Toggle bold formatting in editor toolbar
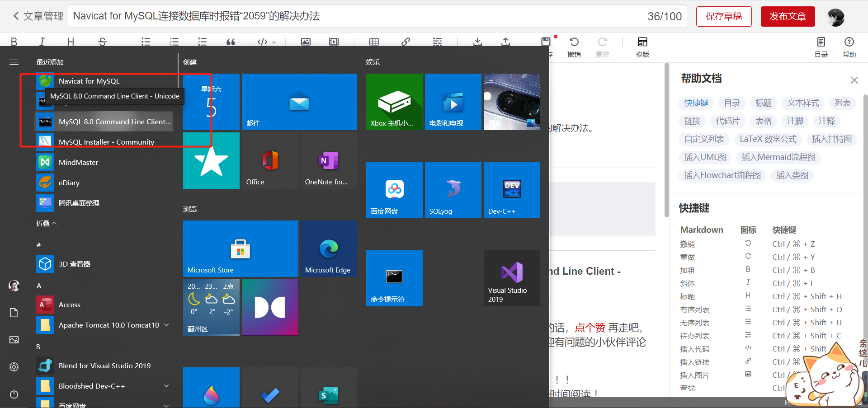868x408 pixels. [14, 42]
